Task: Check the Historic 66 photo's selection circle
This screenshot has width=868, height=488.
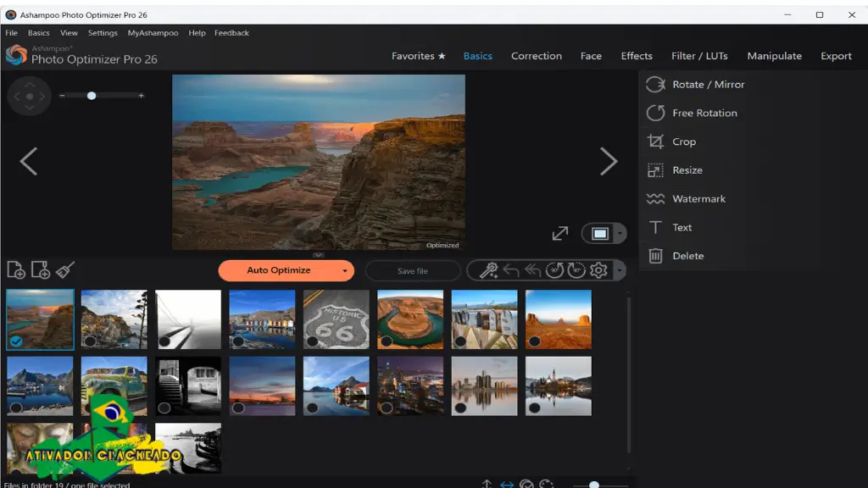Action: point(313,341)
